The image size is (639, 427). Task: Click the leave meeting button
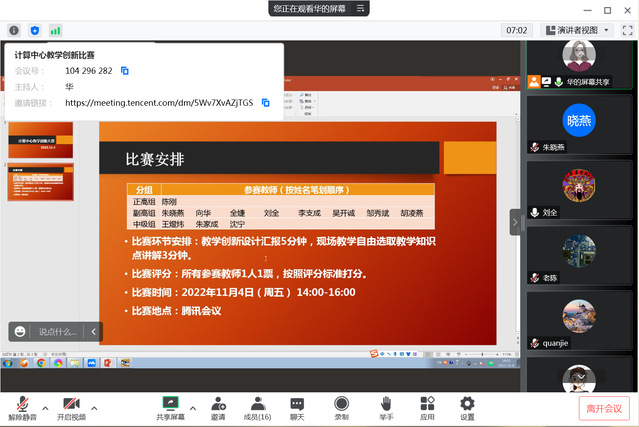click(x=605, y=407)
